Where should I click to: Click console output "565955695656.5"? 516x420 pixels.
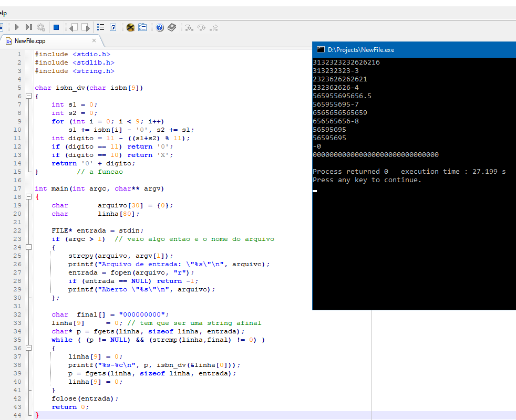point(342,96)
